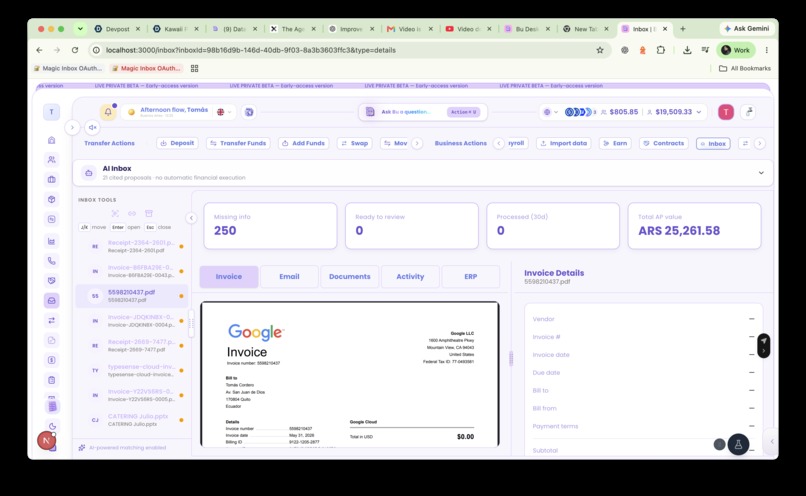
Task: Open language flag dropdown
Action: [224, 112]
